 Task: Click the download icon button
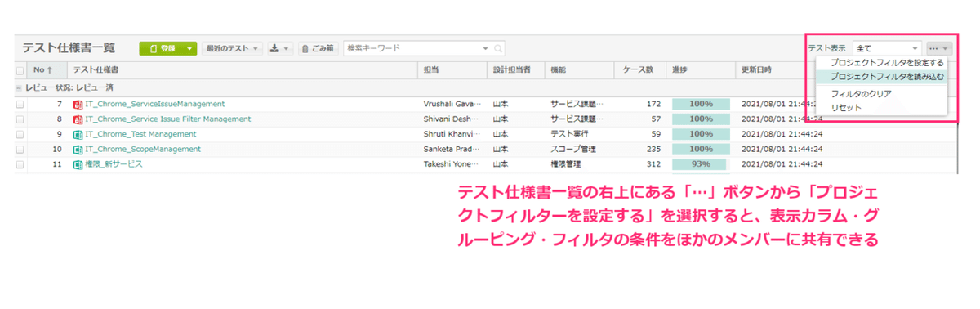[280, 48]
